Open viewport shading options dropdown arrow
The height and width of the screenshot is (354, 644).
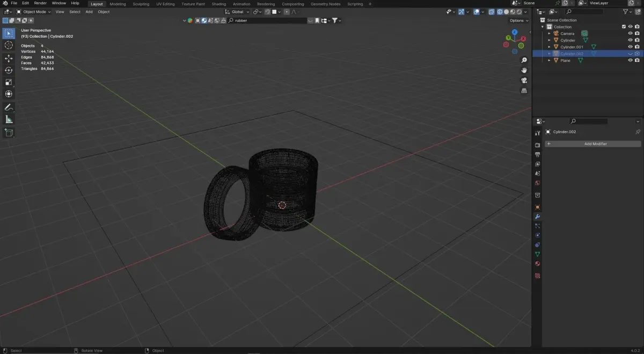click(x=526, y=12)
